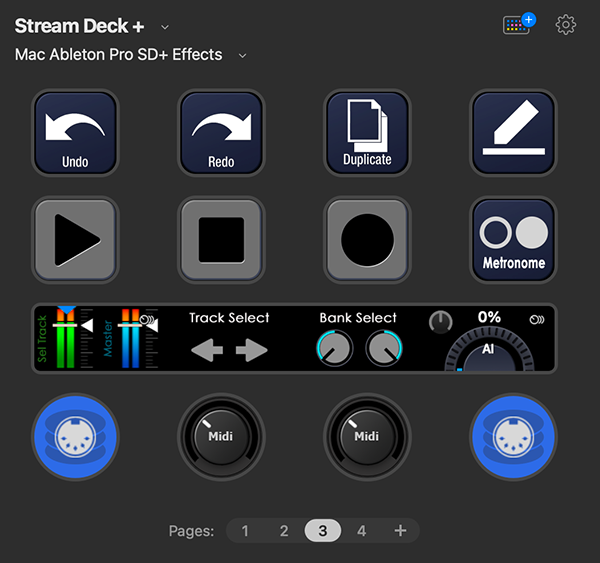Viewport: 600px width, 563px height.
Task: Select the Master volume meter
Action: click(131, 338)
